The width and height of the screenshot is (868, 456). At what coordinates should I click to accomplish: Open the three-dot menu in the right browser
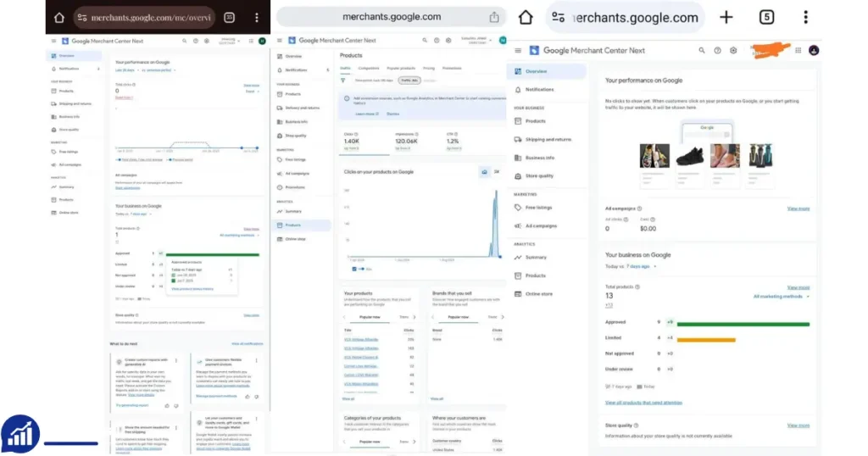tap(805, 17)
